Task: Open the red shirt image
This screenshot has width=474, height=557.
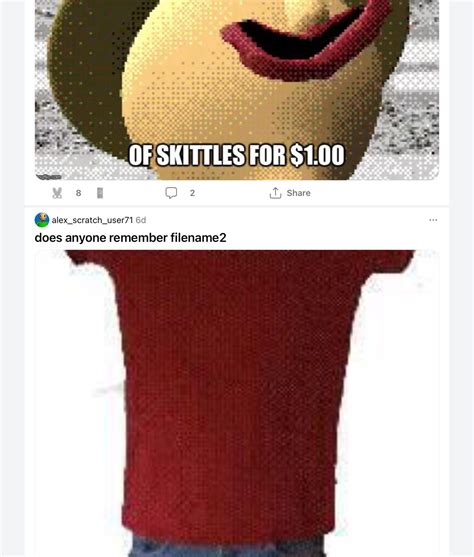Action: click(237, 404)
